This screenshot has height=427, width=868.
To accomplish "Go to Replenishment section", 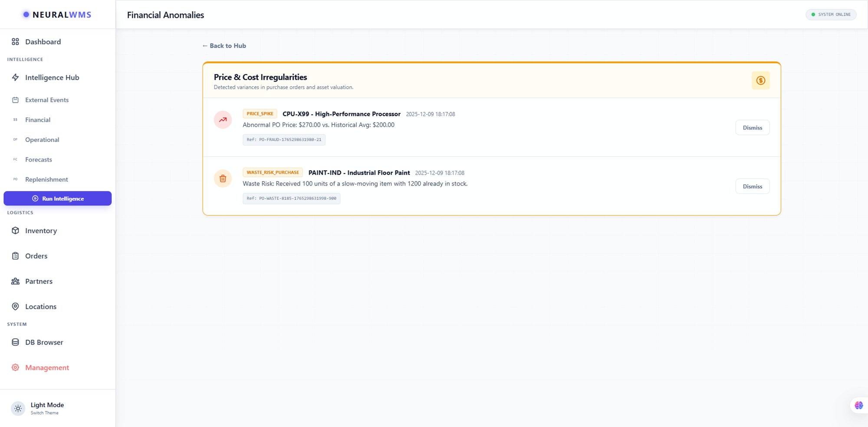I will pyautogui.click(x=46, y=179).
